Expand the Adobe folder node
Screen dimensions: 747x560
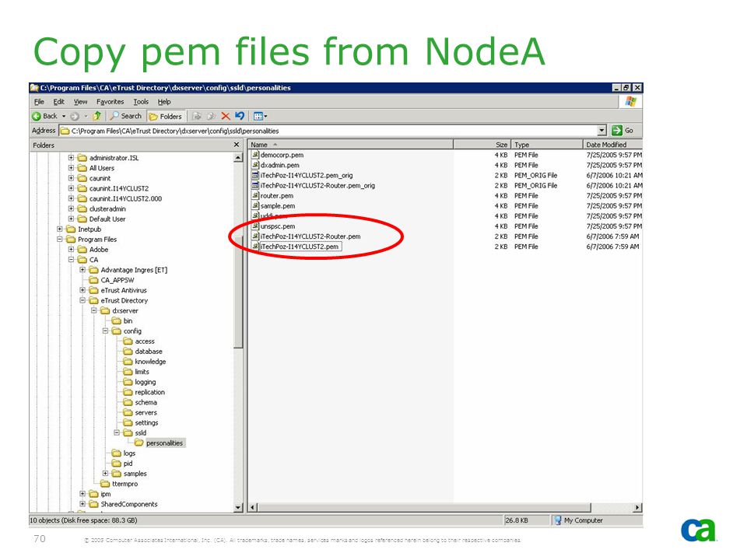(71, 250)
